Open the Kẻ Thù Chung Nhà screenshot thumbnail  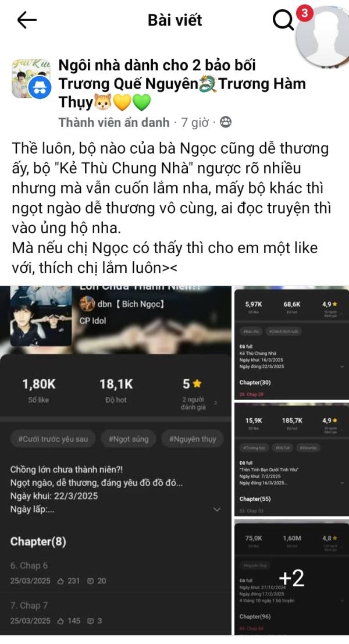point(291,343)
